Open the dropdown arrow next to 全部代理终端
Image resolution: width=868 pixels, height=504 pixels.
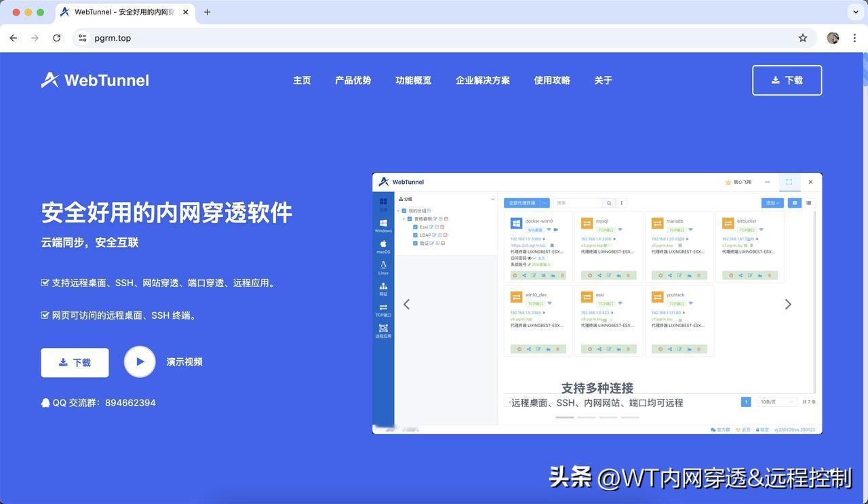click(545, 203)
